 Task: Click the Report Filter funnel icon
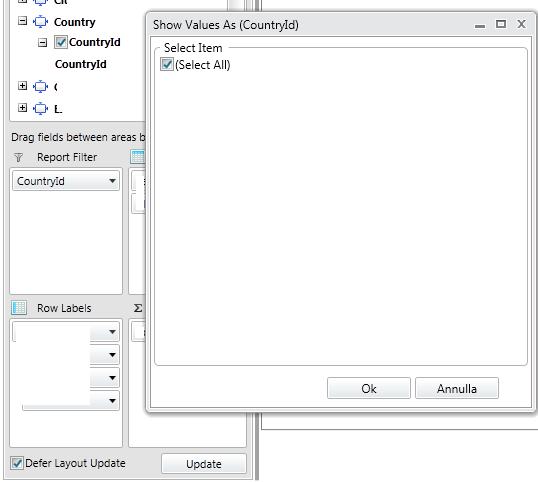point(19,157)
